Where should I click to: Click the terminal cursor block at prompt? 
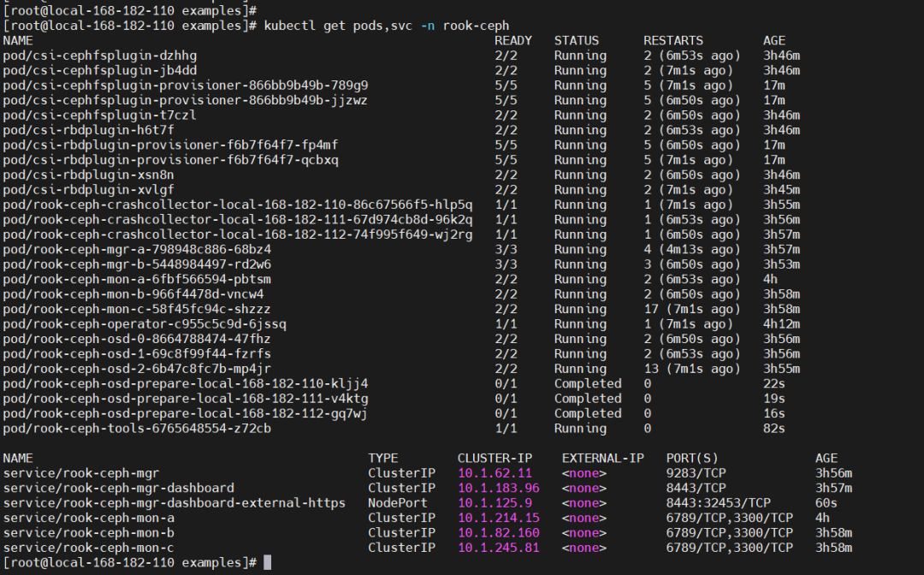268,562
